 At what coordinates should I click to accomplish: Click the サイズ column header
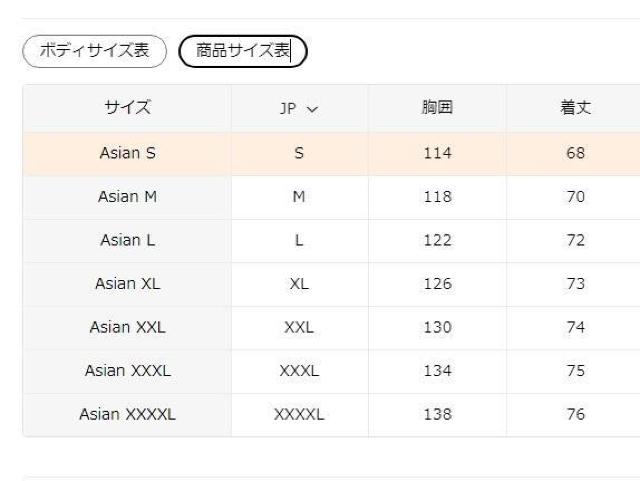pos(127,108)
